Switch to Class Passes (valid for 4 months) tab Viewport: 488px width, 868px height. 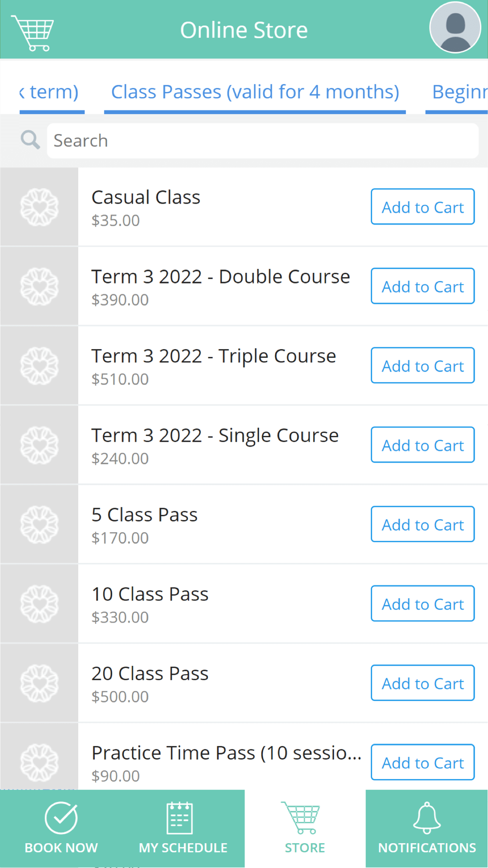(x=255, y=92)
